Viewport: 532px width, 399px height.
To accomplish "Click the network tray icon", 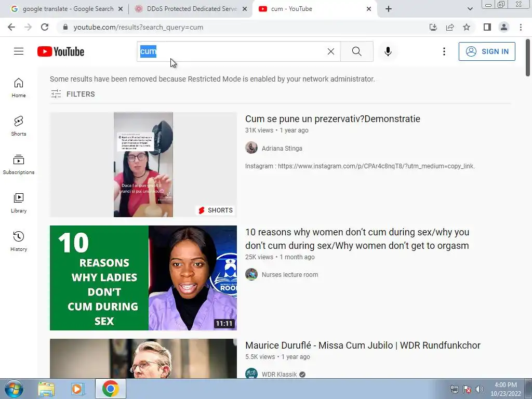I will tap(454, 389).
